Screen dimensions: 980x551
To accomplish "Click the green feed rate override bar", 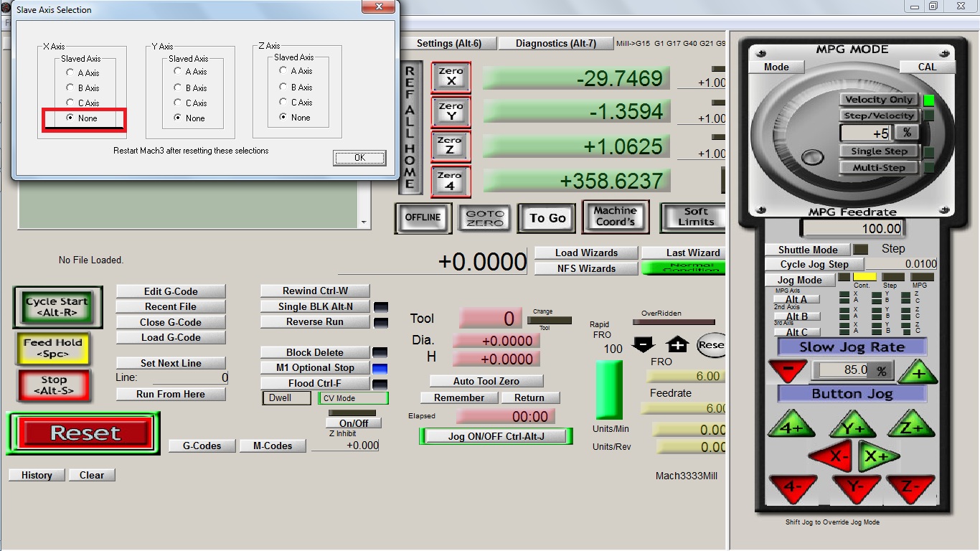I will (609, 390).
